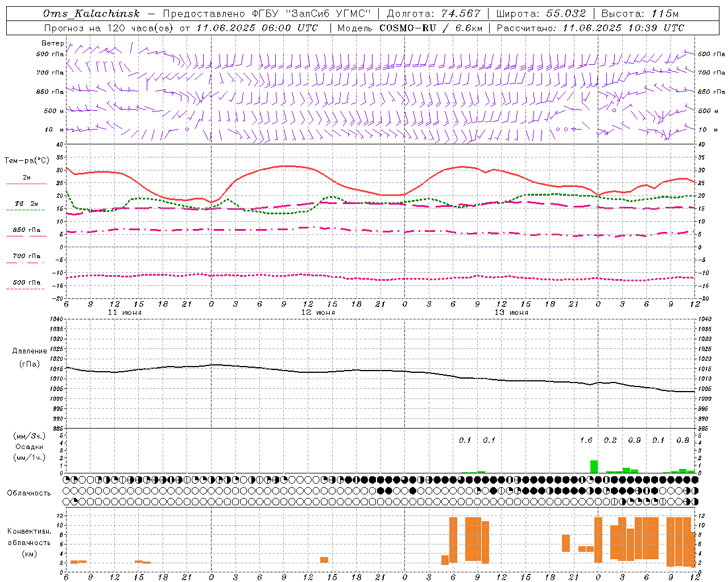Click the station name Oms_Kalachinsk
This screenshot has width=728, height=582.
click(x=91, y=14)
